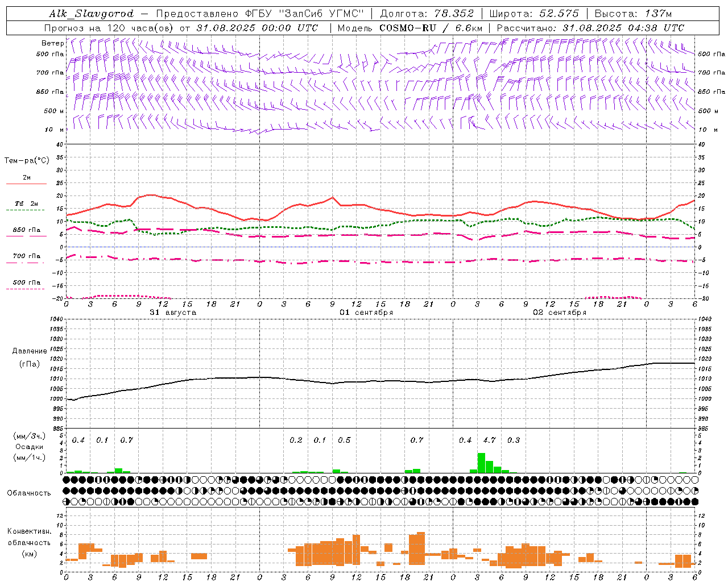Screen dimensions: 728x582
Task: Click the 850 гПа temperature legend entry
Action: (x=27, y=230)
